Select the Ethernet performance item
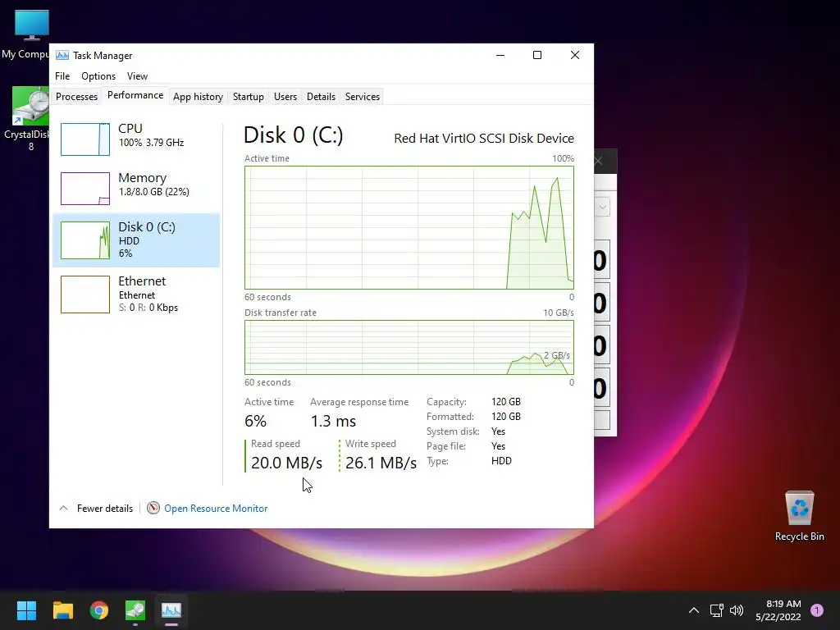 (x=136, y=294)
